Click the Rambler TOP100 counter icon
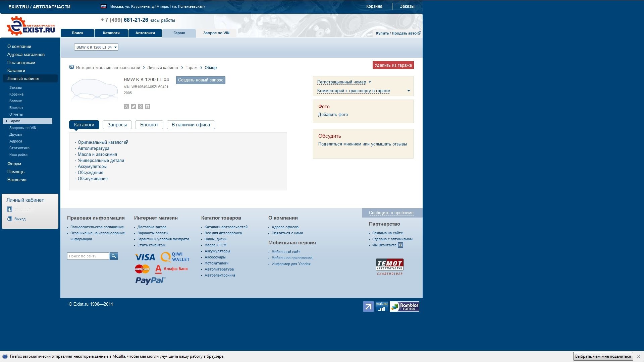644x362 pixels. [404, 306]
